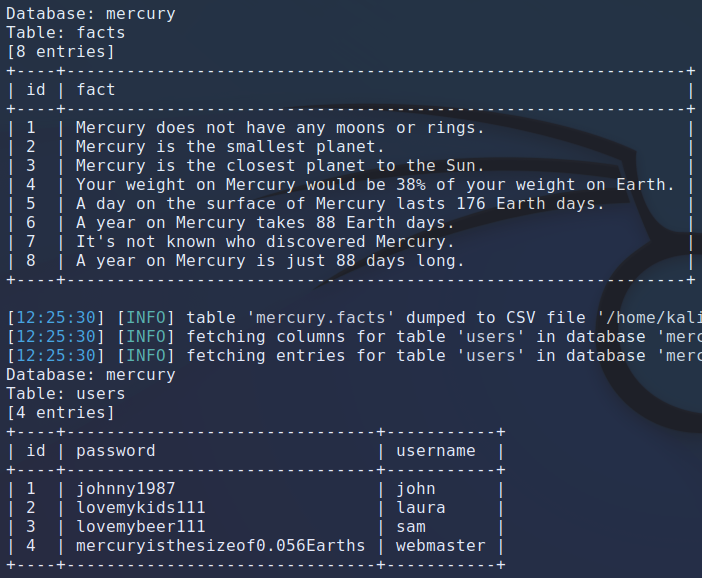702x578 pixels.
Task: Click the log line about dumped CSV file
Action: (354, 318)
